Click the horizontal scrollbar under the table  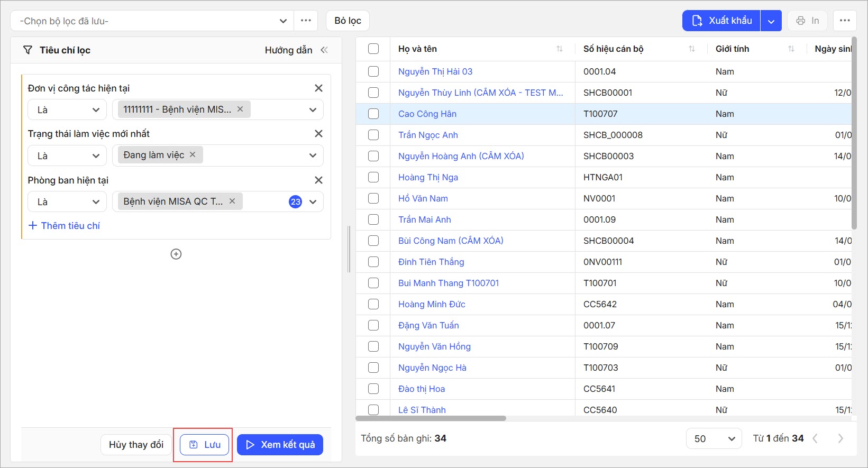coord(431,418)
